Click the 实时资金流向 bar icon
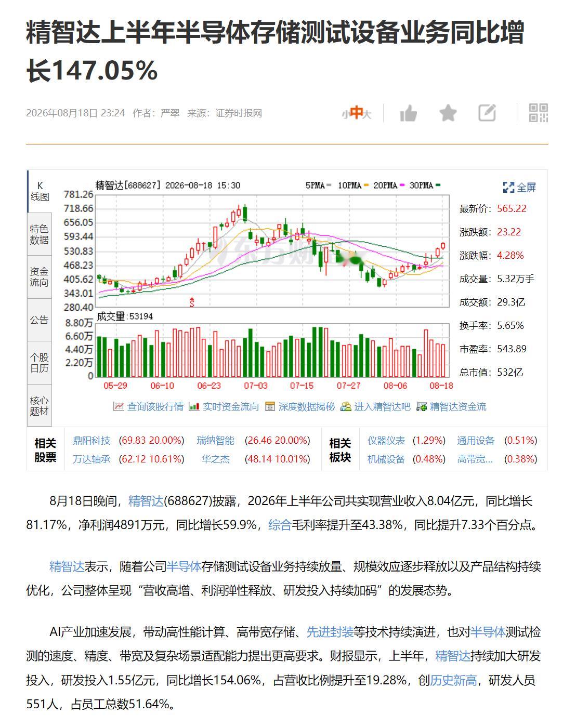 pyautogui.click(x=194, y=406)
